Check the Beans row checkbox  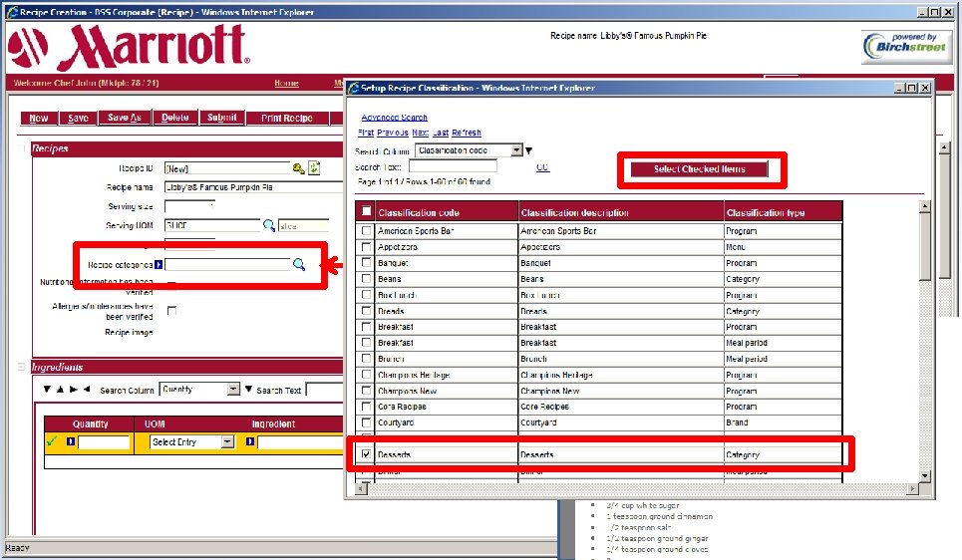pyautogui.click(x=366, y=278)
